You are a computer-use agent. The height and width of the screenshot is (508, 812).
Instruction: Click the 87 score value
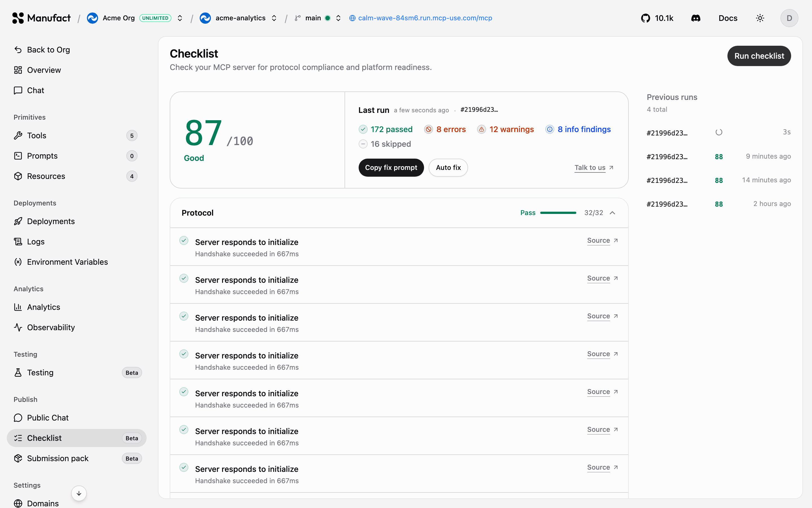(203, 133)
